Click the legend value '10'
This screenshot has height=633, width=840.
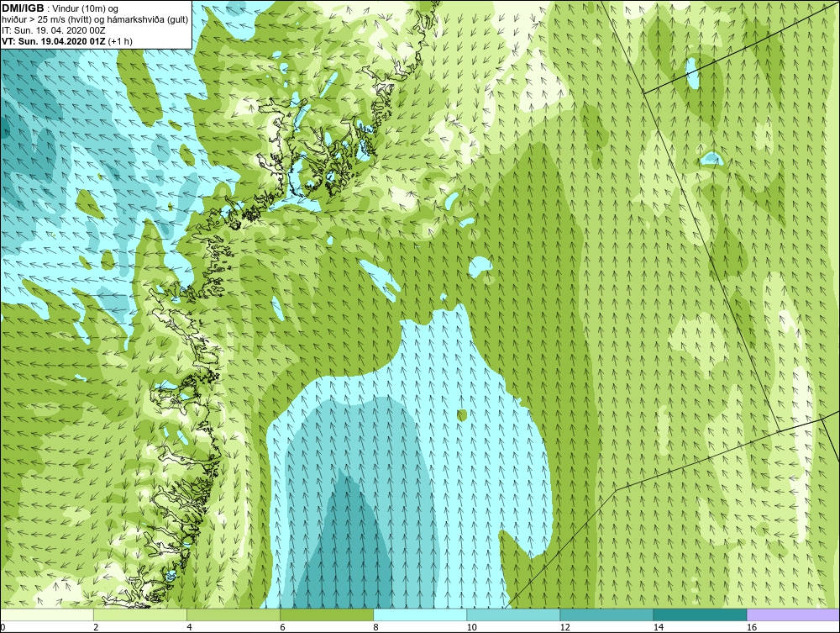pyautogui.click(x=471, y=627)
